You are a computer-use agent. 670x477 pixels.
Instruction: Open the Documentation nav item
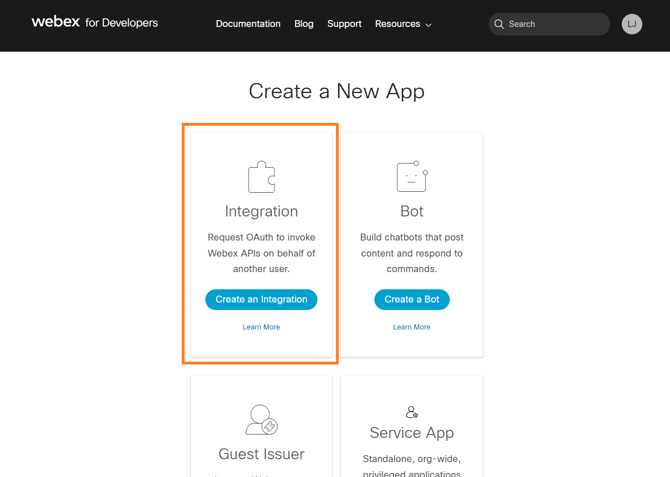(x=248, y=24)
